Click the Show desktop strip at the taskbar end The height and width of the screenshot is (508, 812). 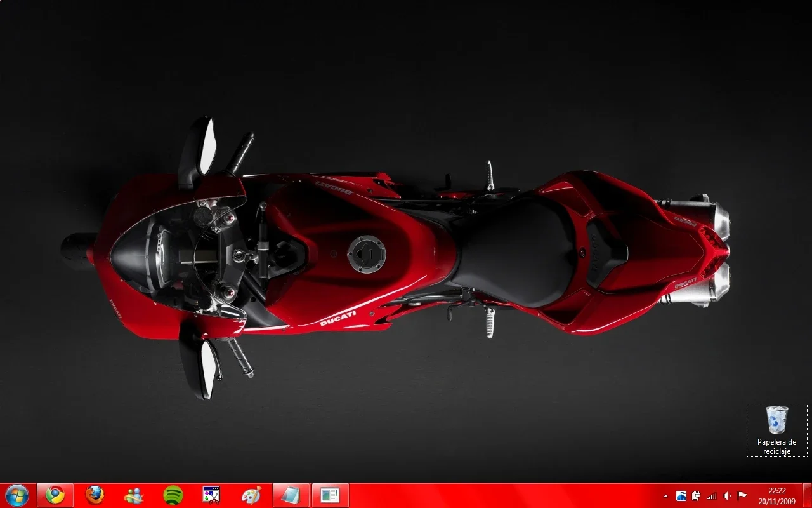(x=807, y=495)
